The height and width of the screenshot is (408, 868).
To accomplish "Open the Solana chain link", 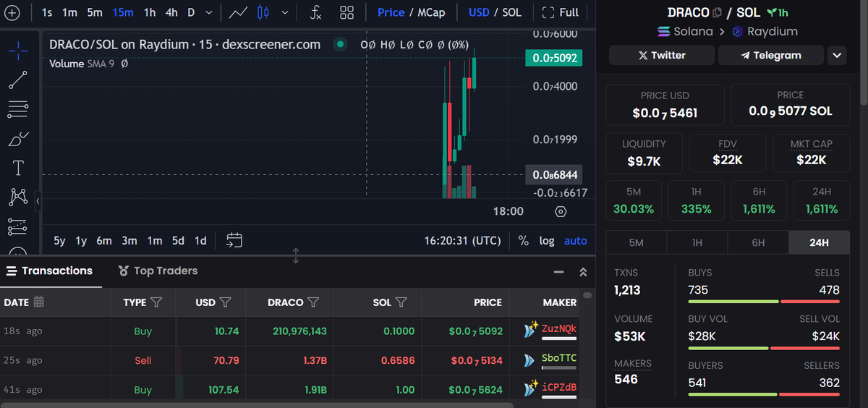I will pyautogui.click(x=684, y=31).
